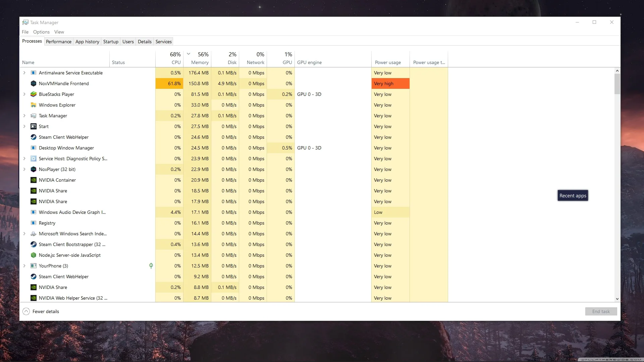Sort by Memory column header
Image resolution: width=644 pixels, height=362 pixels.
(x=197, y=58)
